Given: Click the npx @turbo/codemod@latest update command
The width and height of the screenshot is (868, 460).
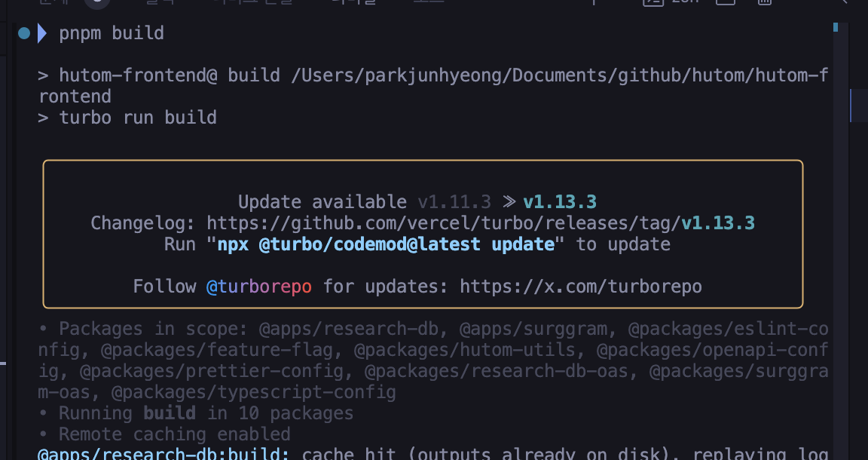Looking at the screenshot, I should (x=386, y=244).
